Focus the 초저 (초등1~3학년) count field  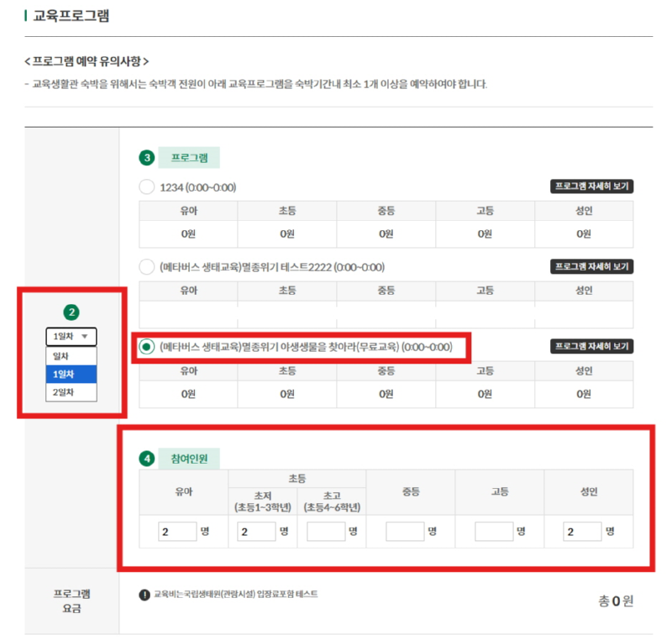click(255, 532)
